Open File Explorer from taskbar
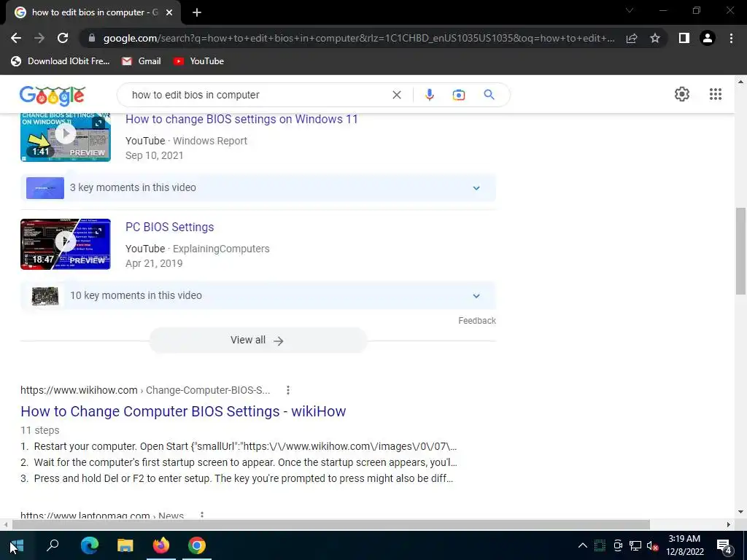 (x=125, y=545)
